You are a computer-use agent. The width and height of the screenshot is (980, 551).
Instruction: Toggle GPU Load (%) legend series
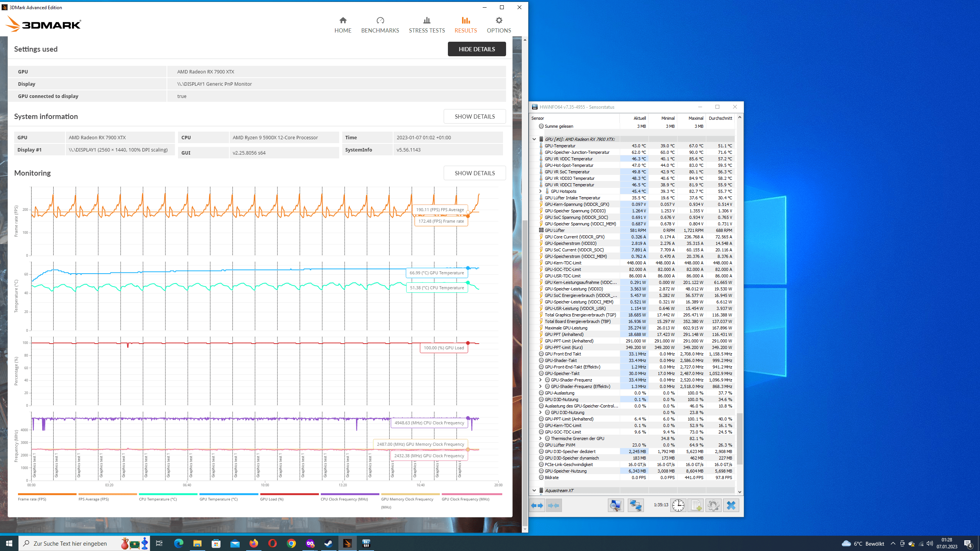coord(271,499)
